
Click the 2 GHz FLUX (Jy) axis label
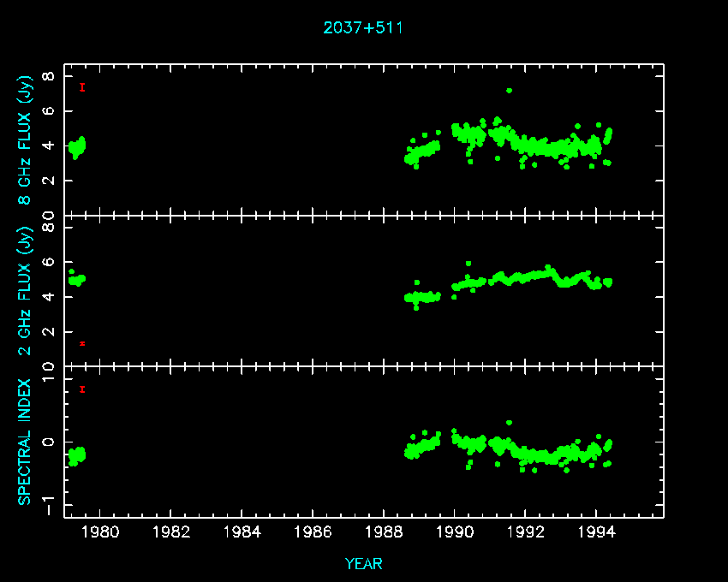coord(26,291)
